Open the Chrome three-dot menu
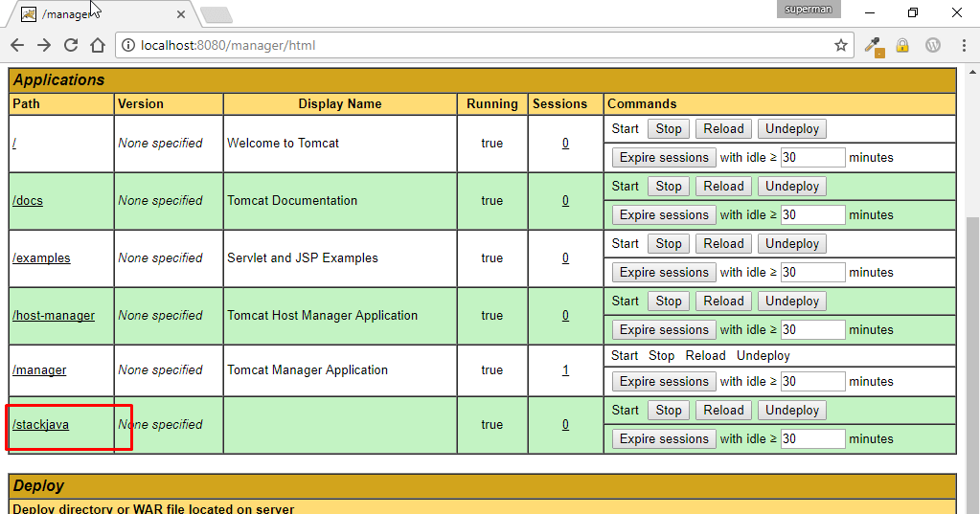 point(963,45)
